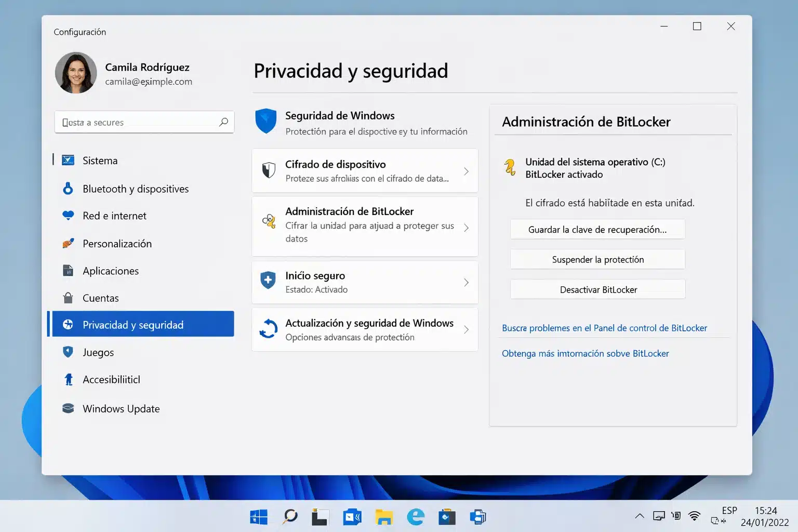Select the Juegos Xbox icon

[x=68, y=352]
